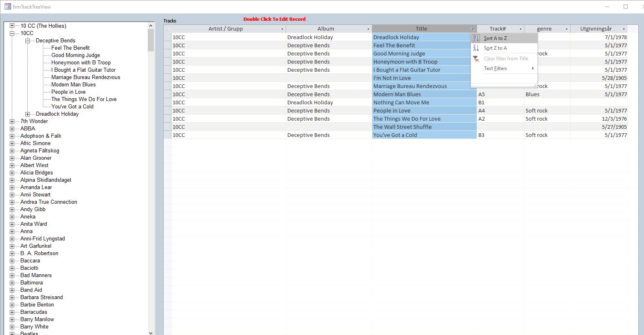The image size is (644, 335).
Task: Click the A5 track number cell
Action: tap(500, 94)
